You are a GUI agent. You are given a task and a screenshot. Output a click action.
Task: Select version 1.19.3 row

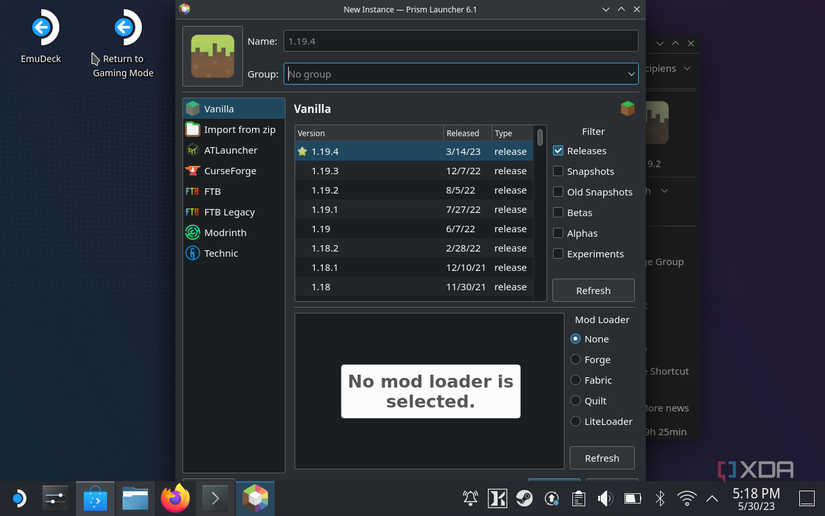pos(414,171)
